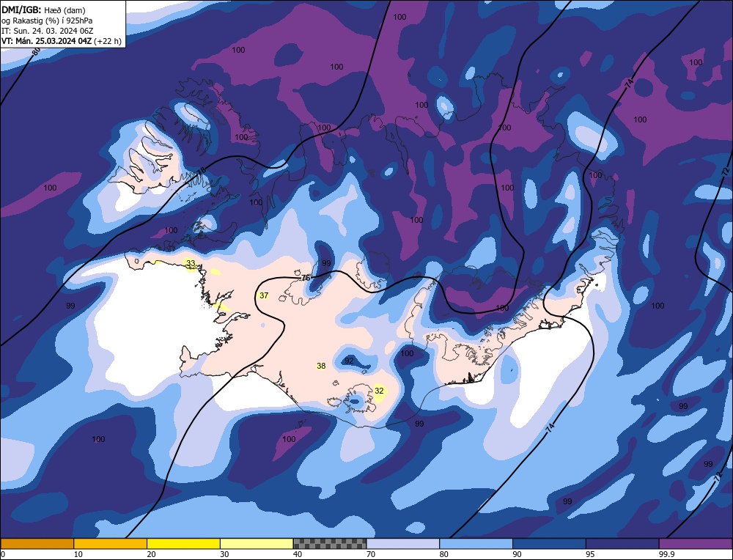Click the 'og Rakastig (%) í 925hPa' line
The width and height of the screenshot is (733, 560).
tap(47, 21)
